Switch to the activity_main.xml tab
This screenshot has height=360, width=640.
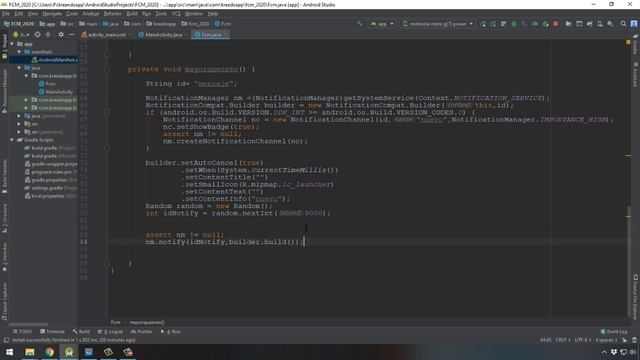[104, 35]
